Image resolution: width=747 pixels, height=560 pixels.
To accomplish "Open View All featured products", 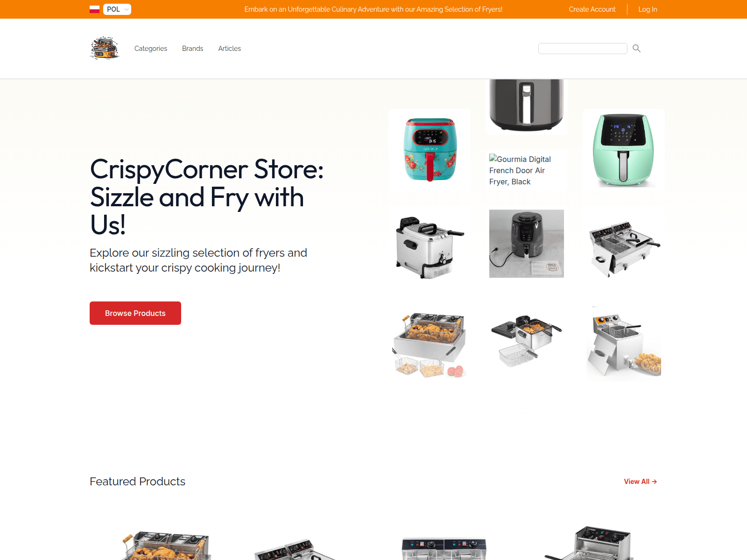I will click(x=641, y=482).
